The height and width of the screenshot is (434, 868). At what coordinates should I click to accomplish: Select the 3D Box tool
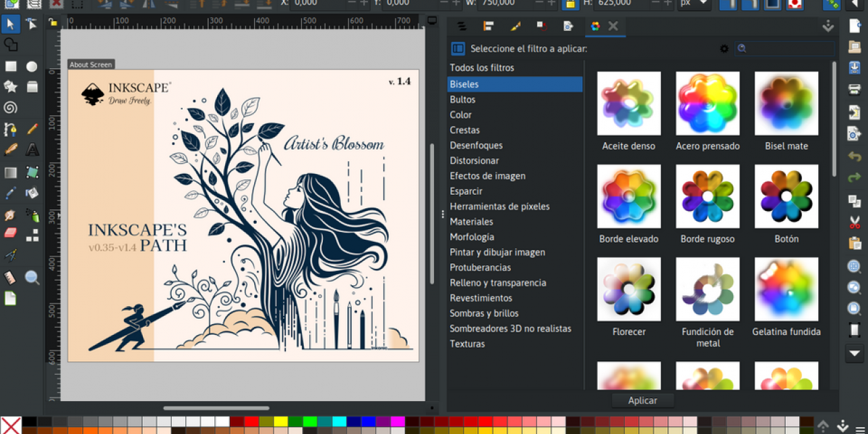tap(32, 86)
